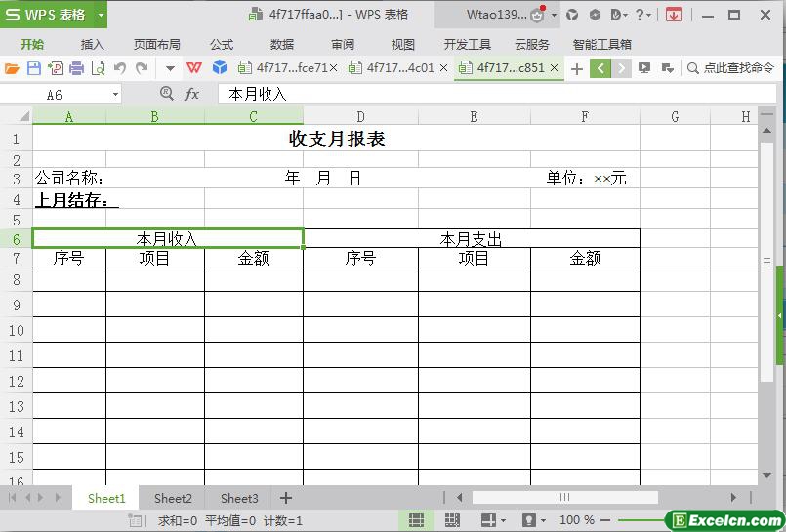Click the window list icon beside search
786x532 pixels.
tap(667, 68)
